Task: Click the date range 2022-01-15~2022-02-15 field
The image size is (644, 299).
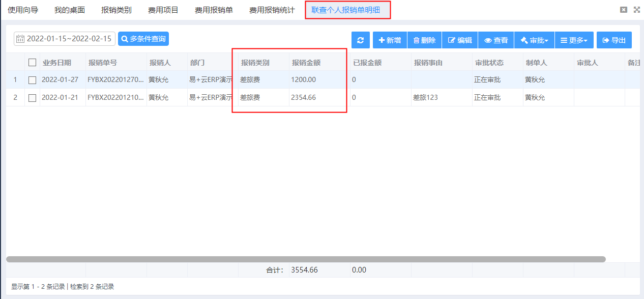Action: 65,39
